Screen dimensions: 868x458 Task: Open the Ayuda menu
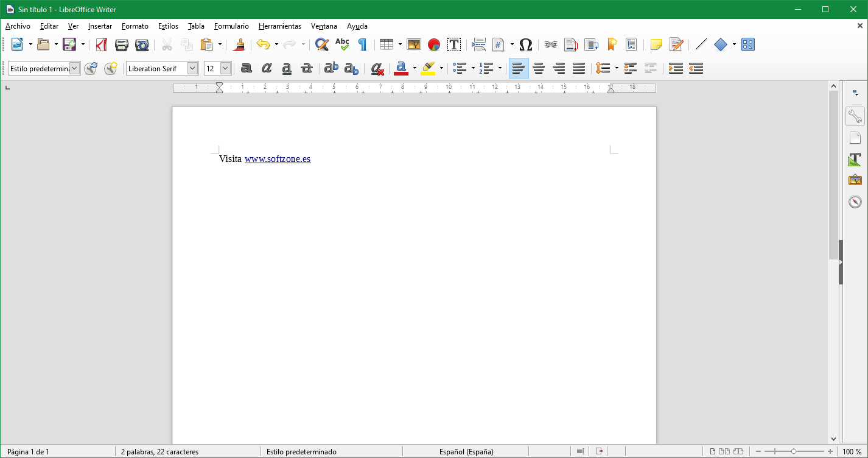[x=357, y=26]
